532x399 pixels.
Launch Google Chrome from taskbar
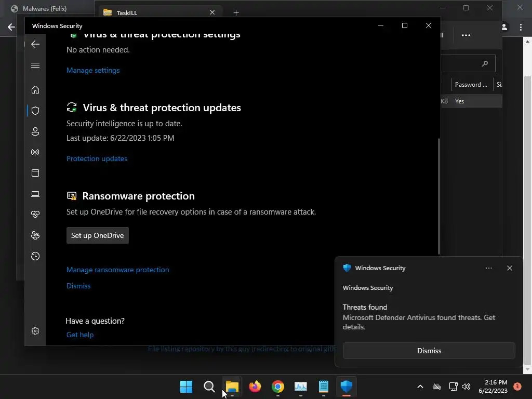tap(277, 387)
